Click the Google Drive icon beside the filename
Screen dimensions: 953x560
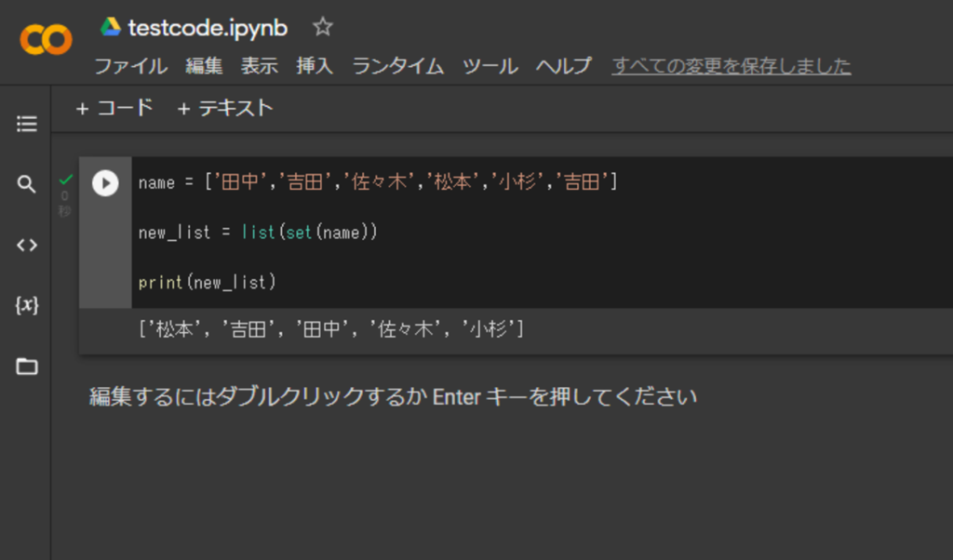[111, 27]
